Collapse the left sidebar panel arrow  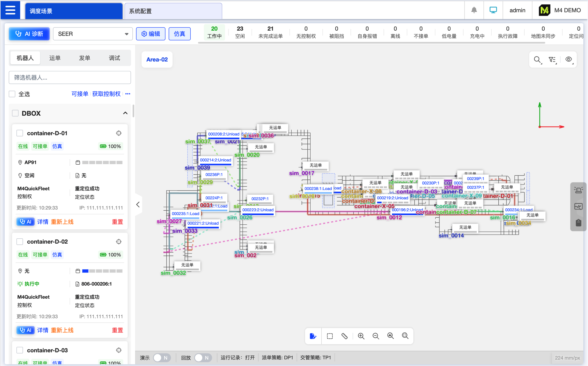tap(138, 205)
